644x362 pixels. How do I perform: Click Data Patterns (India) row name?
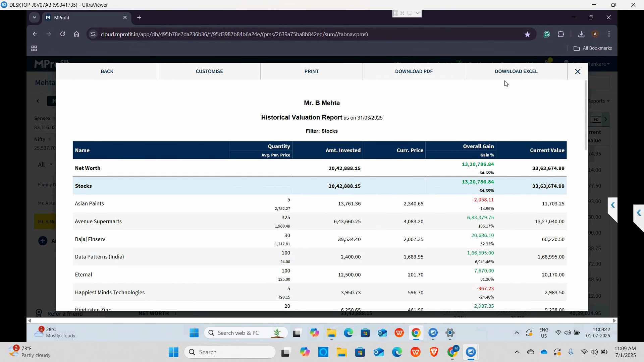[100, 257]
